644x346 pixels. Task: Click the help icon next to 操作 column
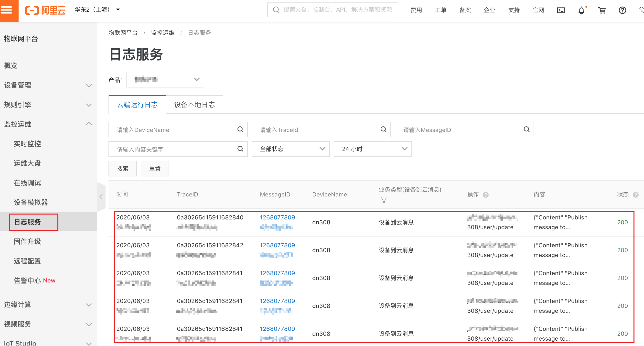[x=485, y=195]
